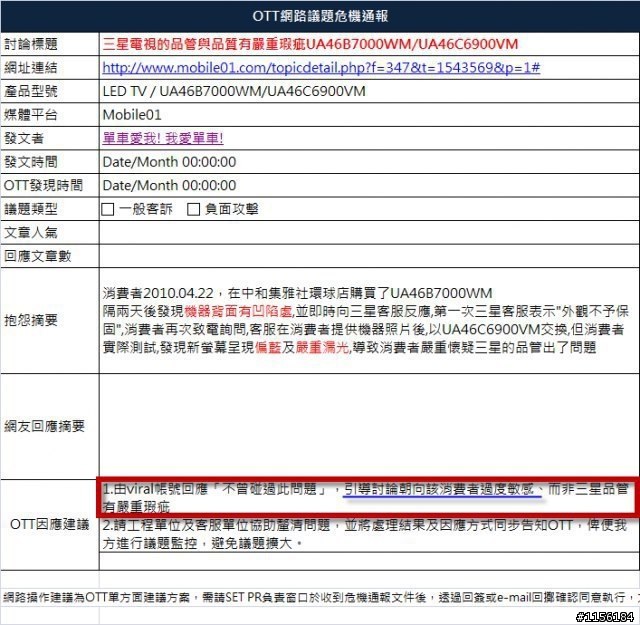Viewport: 640px width, 625px height.
Task: Select the Date/Month value in 發文時間 row
Action: (169, 162)
